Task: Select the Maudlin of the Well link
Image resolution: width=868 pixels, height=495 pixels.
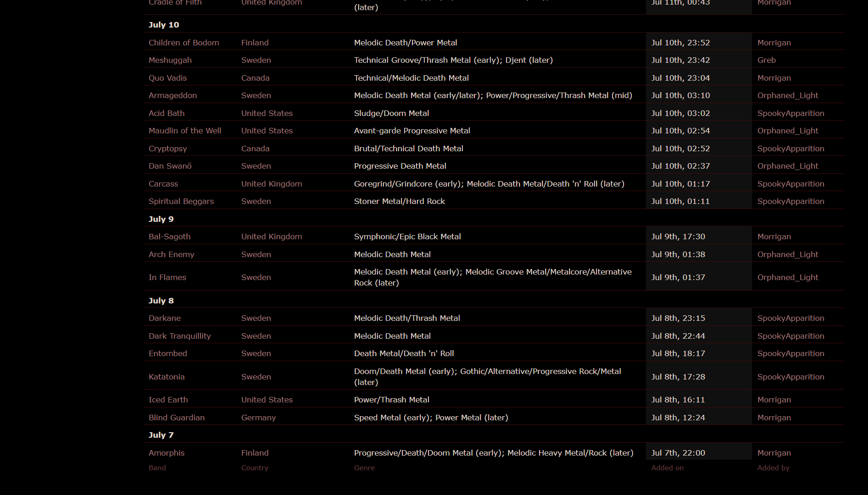Action: (x=185, y=131)
